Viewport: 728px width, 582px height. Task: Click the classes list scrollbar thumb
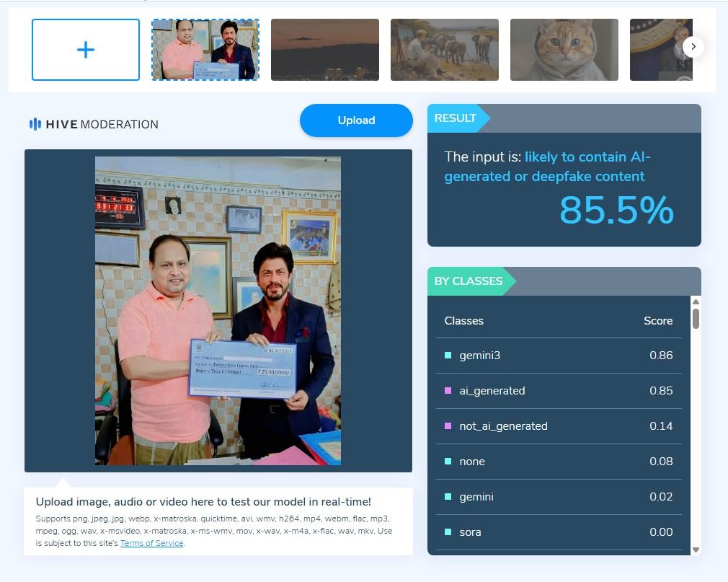click(696, 318)
